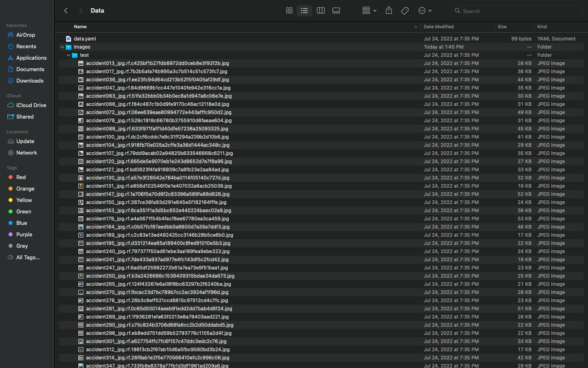Select Applications in the sidebar
The height and width of the screenshot is (368, 588).
(31, 58)
